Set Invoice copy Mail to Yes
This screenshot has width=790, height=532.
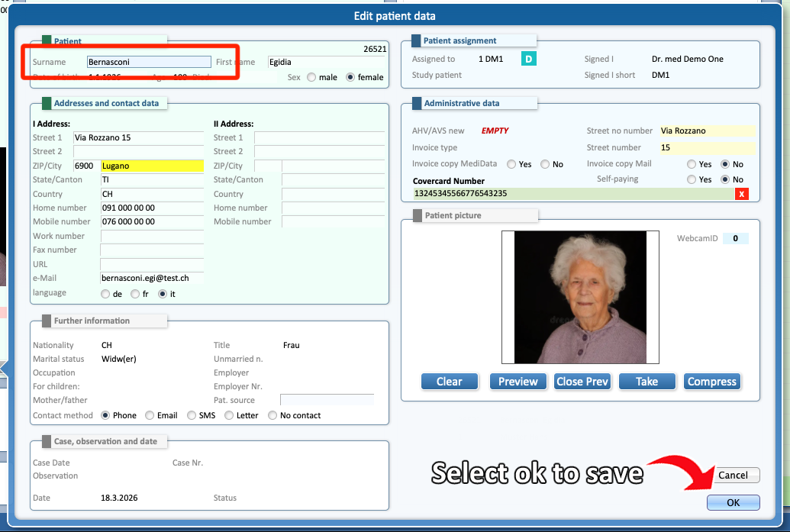[692, 164]
